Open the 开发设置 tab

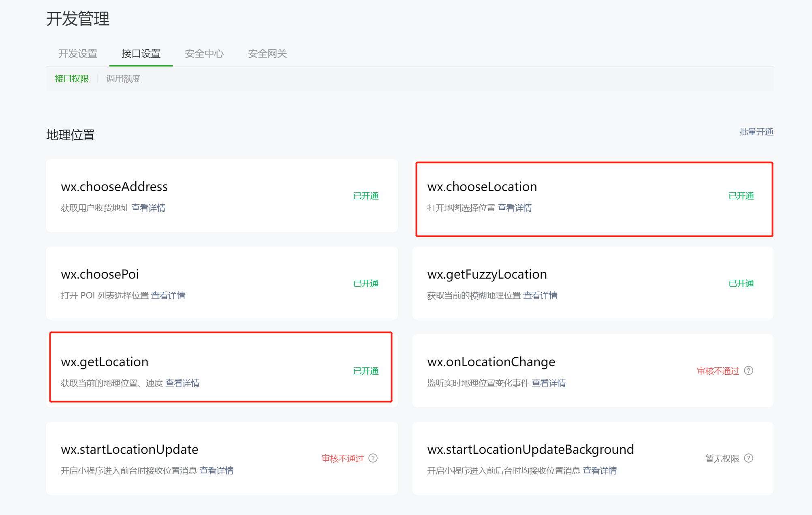click(x=78, y=54)
